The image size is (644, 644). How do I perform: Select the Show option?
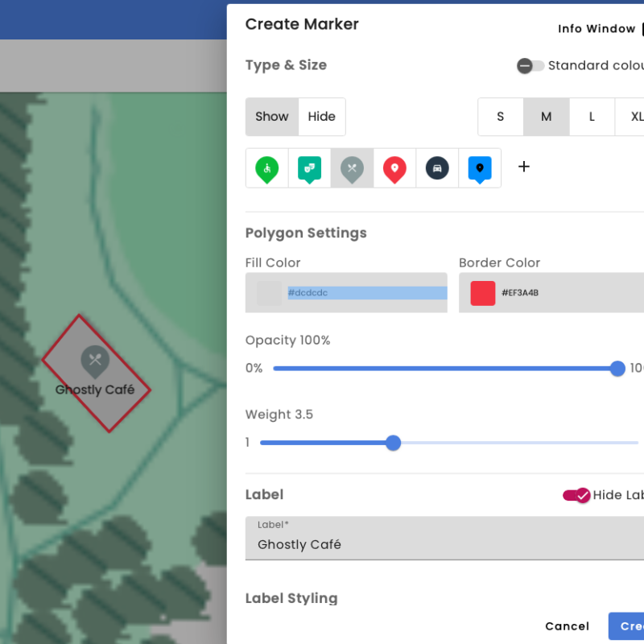click(x=272, y=117)
